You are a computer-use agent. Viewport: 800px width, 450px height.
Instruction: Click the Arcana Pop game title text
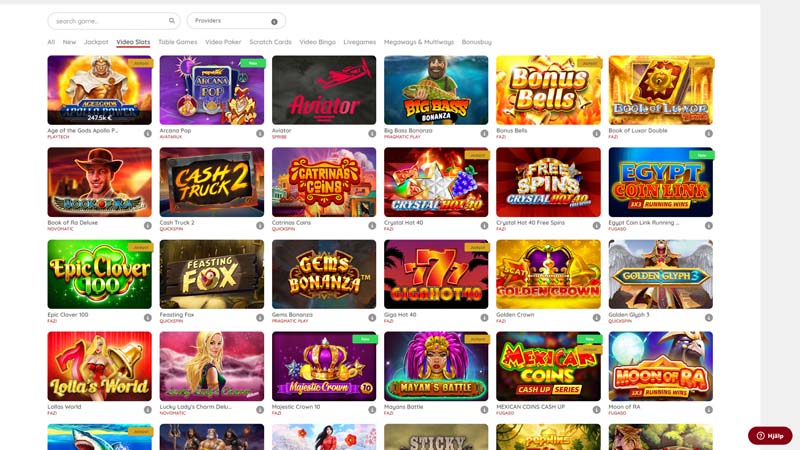pos(175,131)
